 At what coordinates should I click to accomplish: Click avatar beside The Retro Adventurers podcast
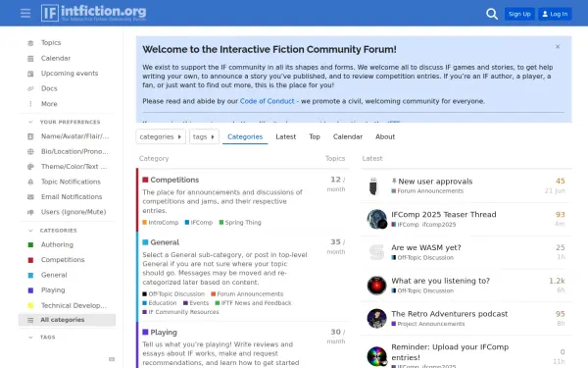click(x=376, y=318)
